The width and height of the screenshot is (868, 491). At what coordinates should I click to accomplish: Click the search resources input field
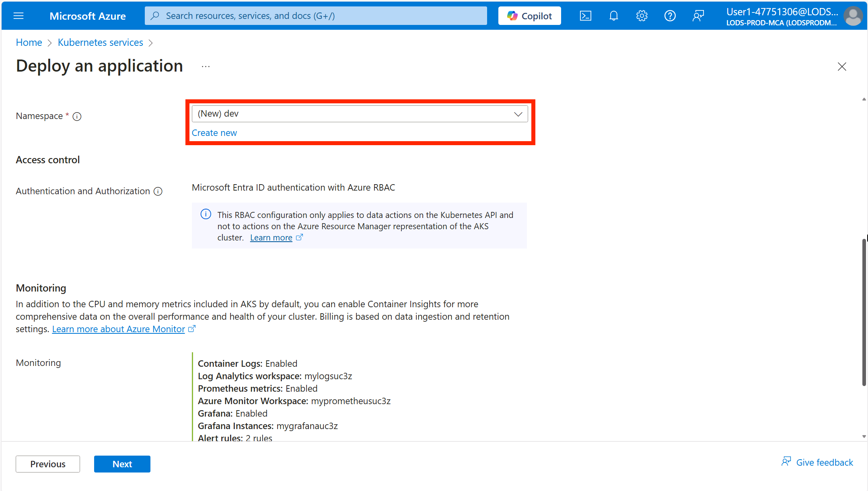pos(316,16)
